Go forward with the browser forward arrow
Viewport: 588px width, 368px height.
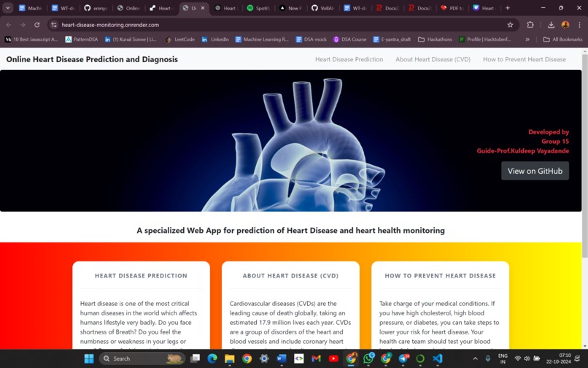tap(23, 25)
